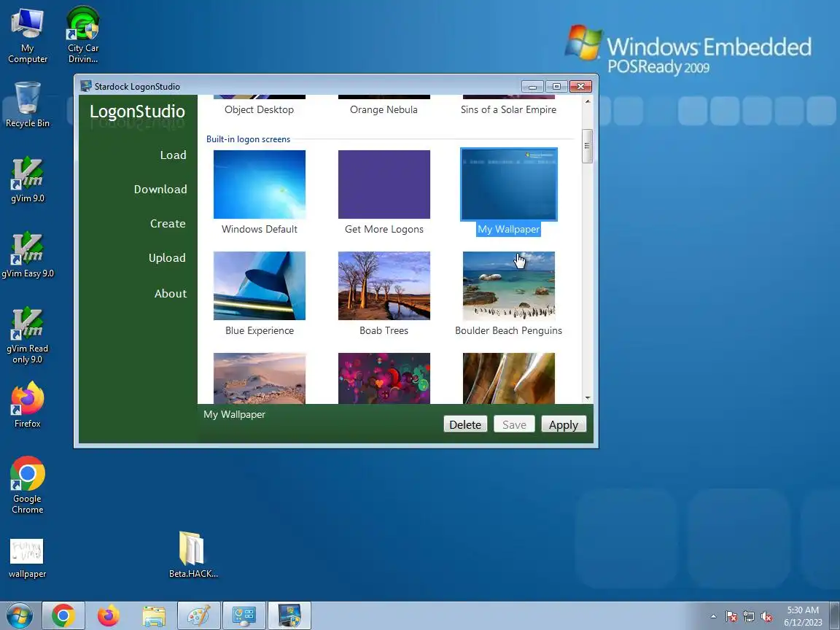Maximize the LogonStudio window
Screen dimensions: 840x630
pos(556,86)
